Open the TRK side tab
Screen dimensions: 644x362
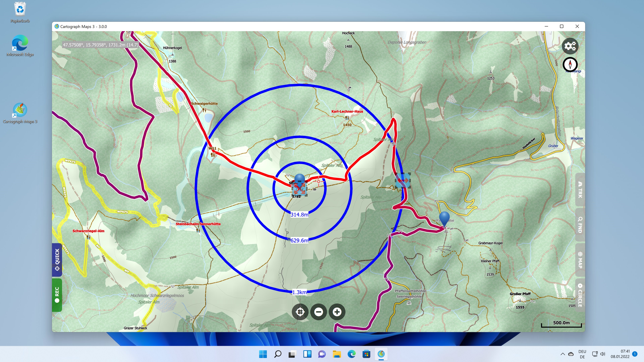580,190
